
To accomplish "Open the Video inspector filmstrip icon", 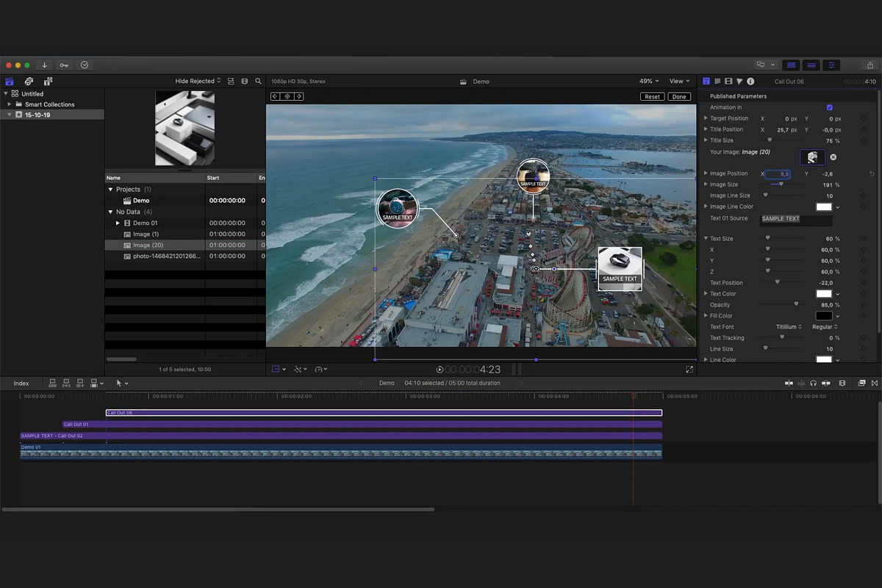I will 728,81.
